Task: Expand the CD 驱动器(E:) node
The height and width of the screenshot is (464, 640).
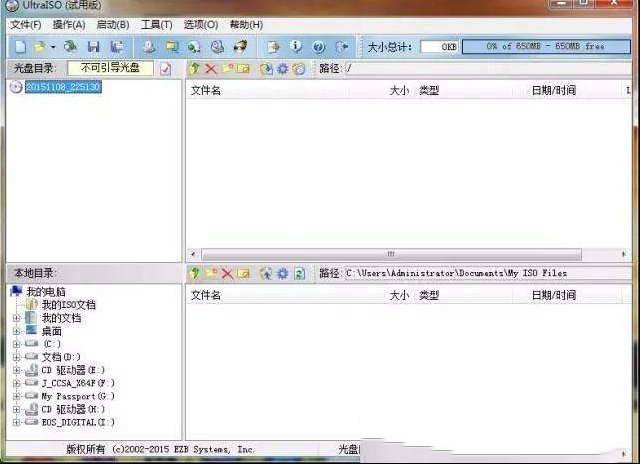Action: tap(16, 371)
